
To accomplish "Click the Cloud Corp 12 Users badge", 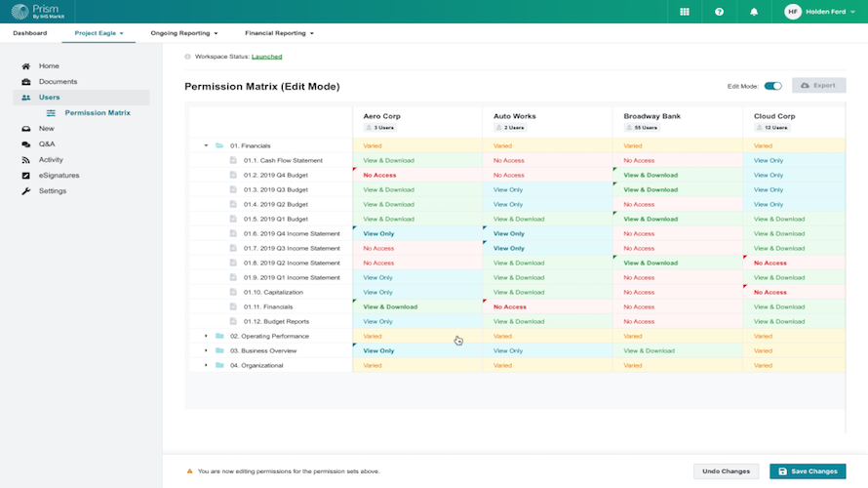I will pos(771,128).
